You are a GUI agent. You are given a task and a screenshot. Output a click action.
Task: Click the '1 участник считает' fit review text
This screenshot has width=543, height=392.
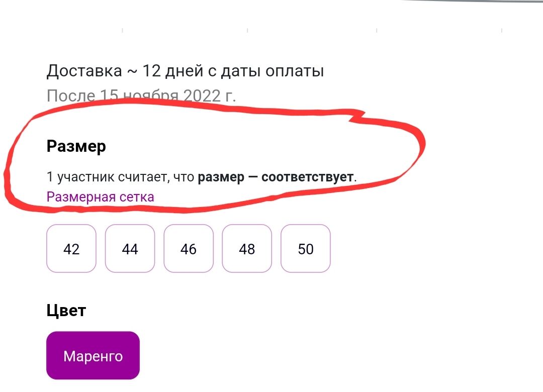[121, 177]
